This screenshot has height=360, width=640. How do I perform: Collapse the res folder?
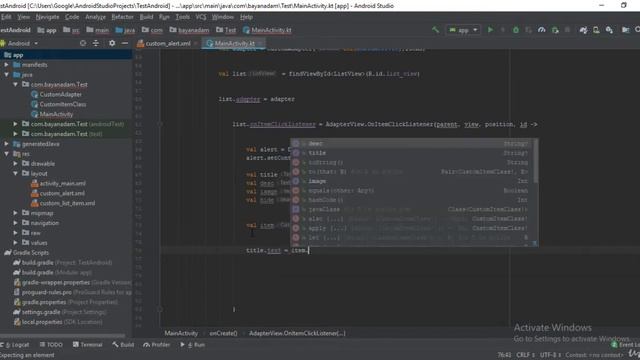[7, 153]
